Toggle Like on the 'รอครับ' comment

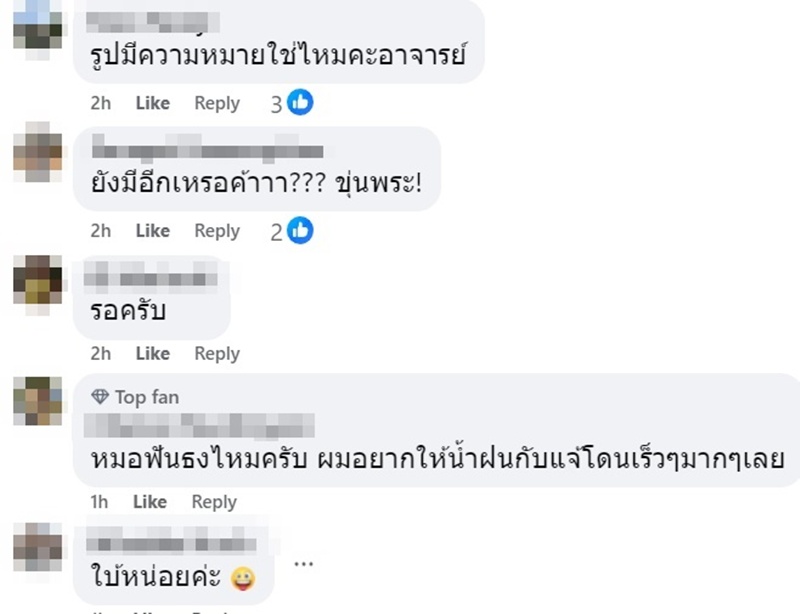152,353
